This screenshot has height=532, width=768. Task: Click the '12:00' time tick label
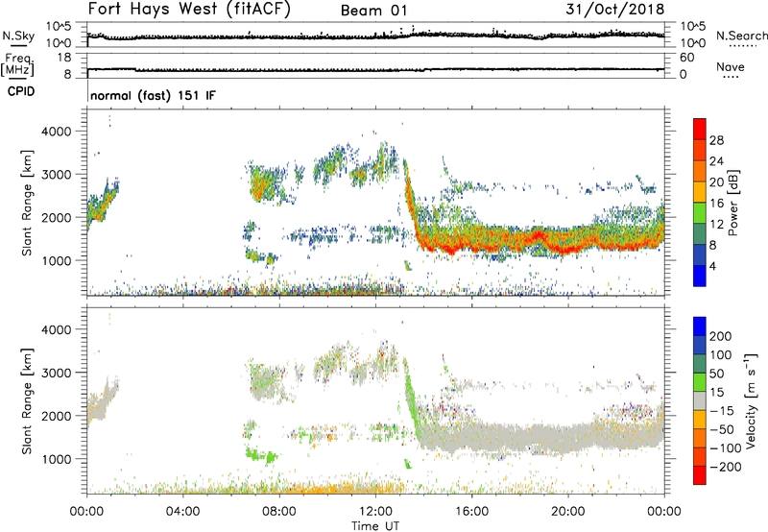pos(375,512)
